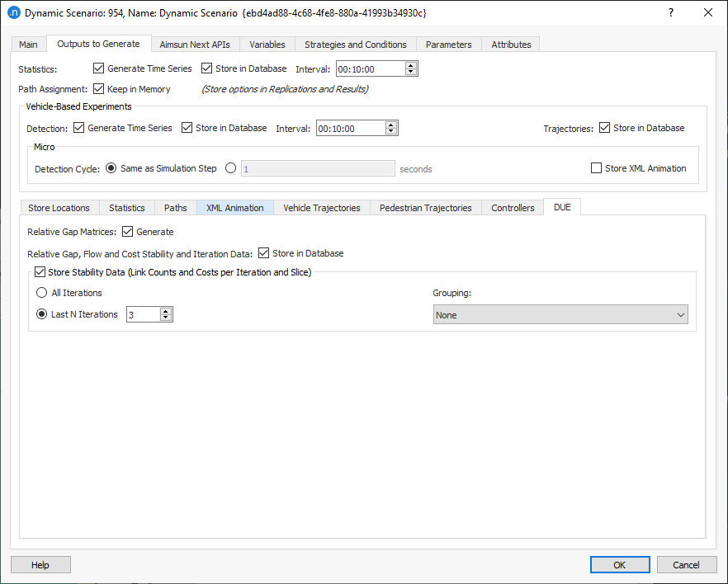
Task: Open the Strategies and Conditions tab
Action: [356, 45]
